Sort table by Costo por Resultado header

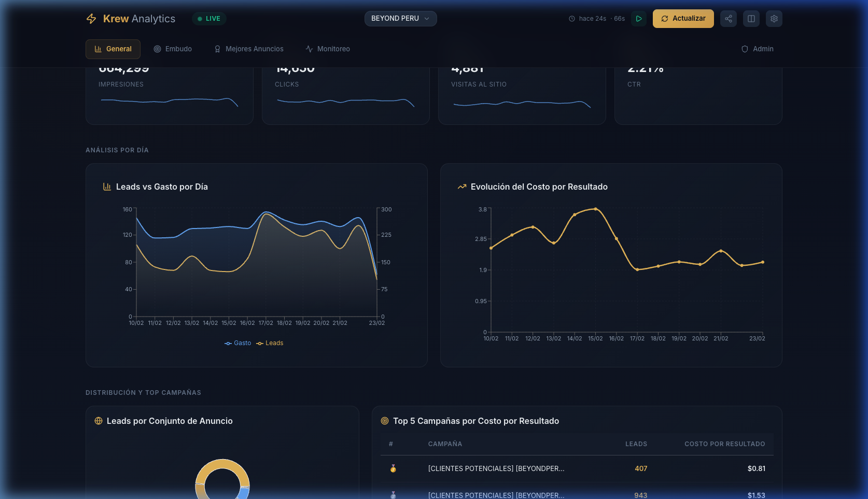(724, 444)
